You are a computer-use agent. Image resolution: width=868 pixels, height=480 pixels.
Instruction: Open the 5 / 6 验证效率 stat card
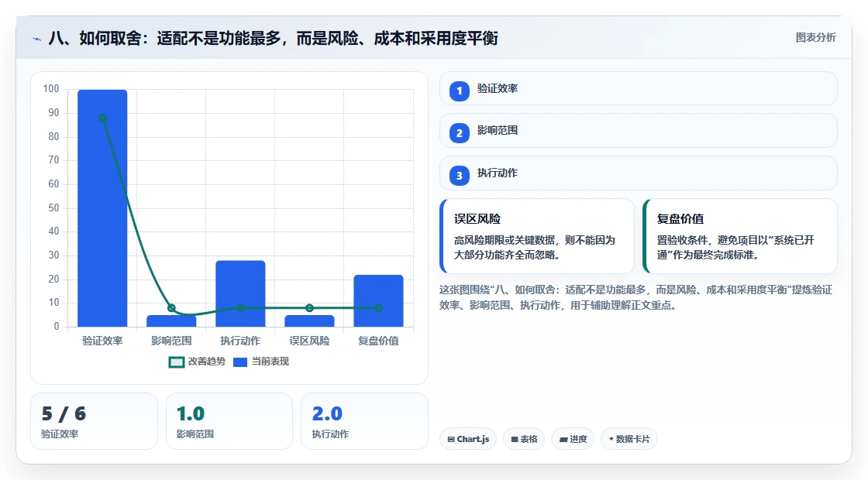pos(94,421)
